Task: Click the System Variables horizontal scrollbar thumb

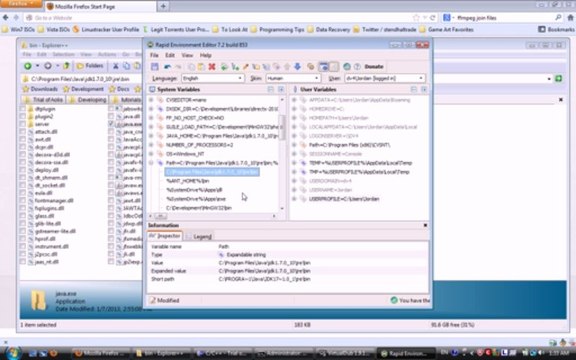Action: tap(160, 216)
